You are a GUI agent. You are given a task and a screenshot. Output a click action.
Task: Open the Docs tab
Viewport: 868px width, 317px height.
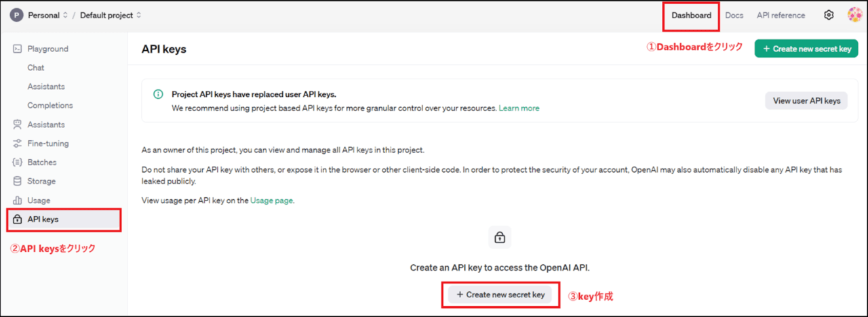734,15
